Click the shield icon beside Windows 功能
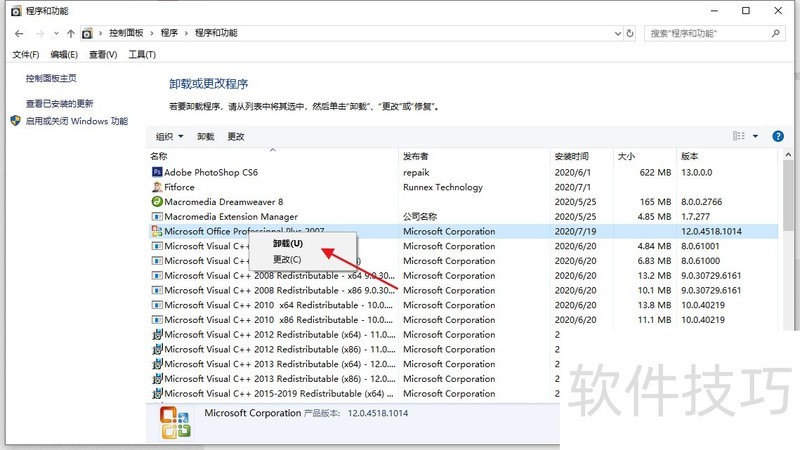This screenshot has width=800, height=450. pyautogui.click(x=15, y=121)
